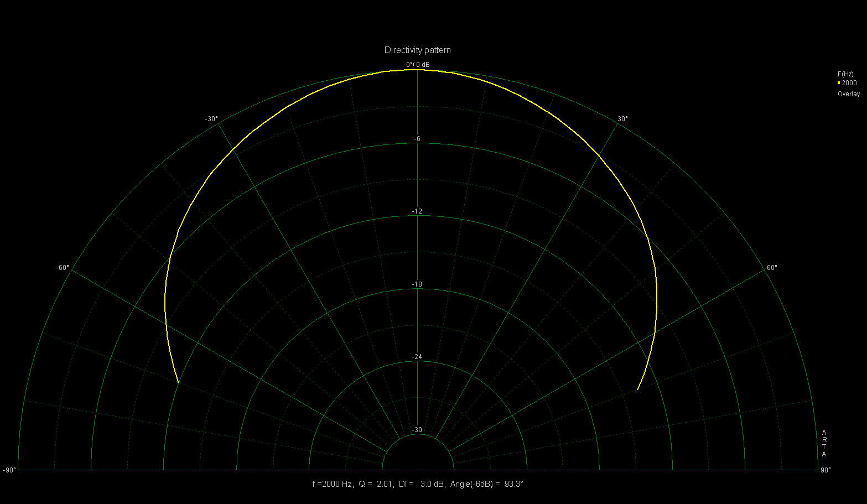867x504 pixels.
Task: Click the '-30°' angle label
Action: tap(211, 119)
